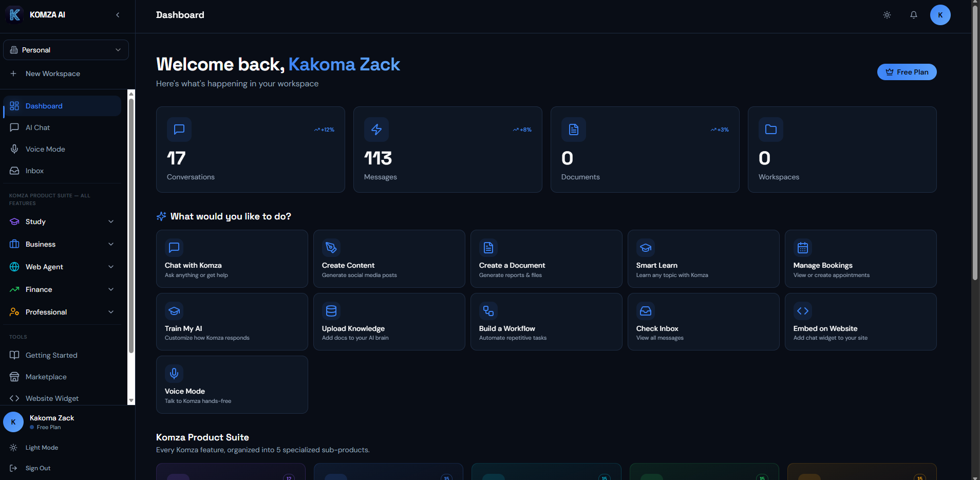Click the 'Komza Product Suite' heading
The height and width of the screenshot is (480, 980).
(202, 437)
